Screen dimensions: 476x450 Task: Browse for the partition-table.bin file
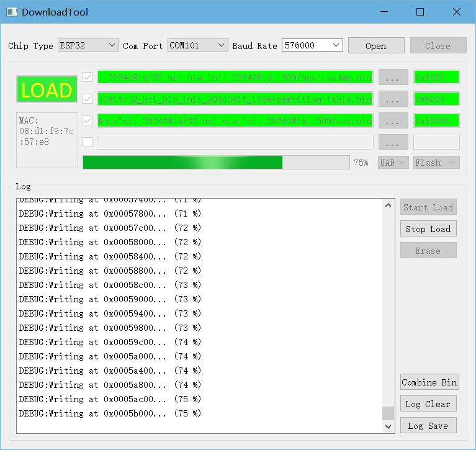[x=393, y=99]
